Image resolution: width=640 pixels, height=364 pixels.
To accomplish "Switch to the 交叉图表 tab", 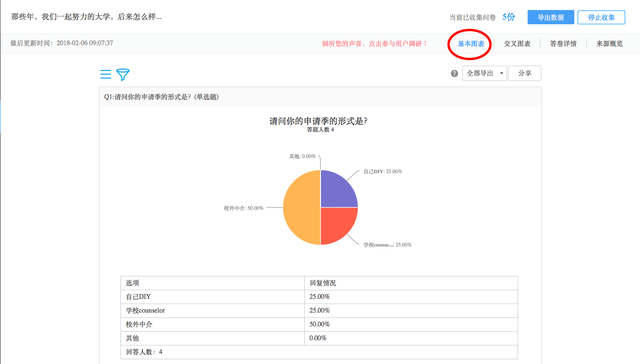I will pos(517,44).
